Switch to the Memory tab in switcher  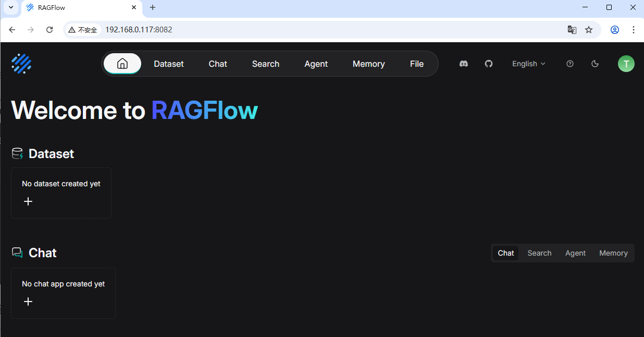click(x=613, y=253)
